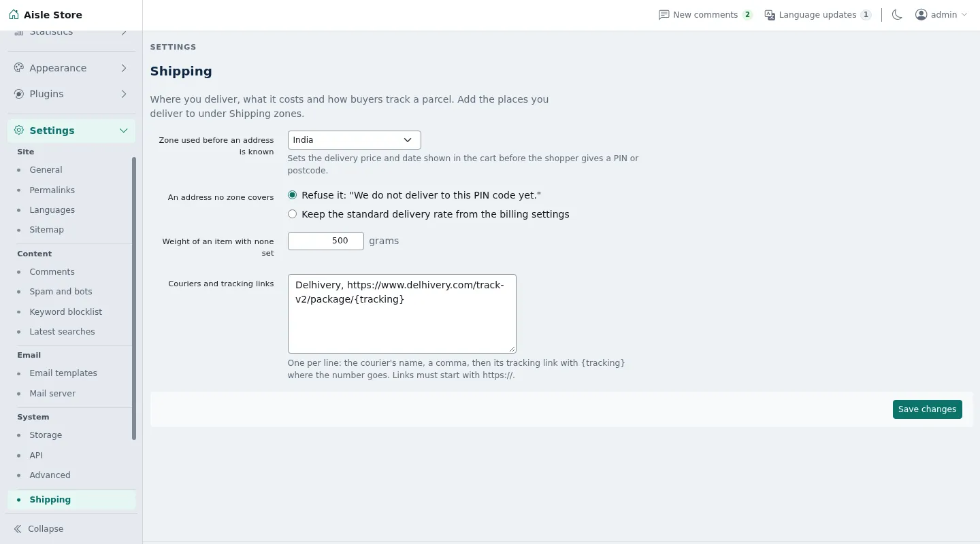Click the SETTINGS breadcrumb label
980x544 pixels.
[x=173, y=48]
